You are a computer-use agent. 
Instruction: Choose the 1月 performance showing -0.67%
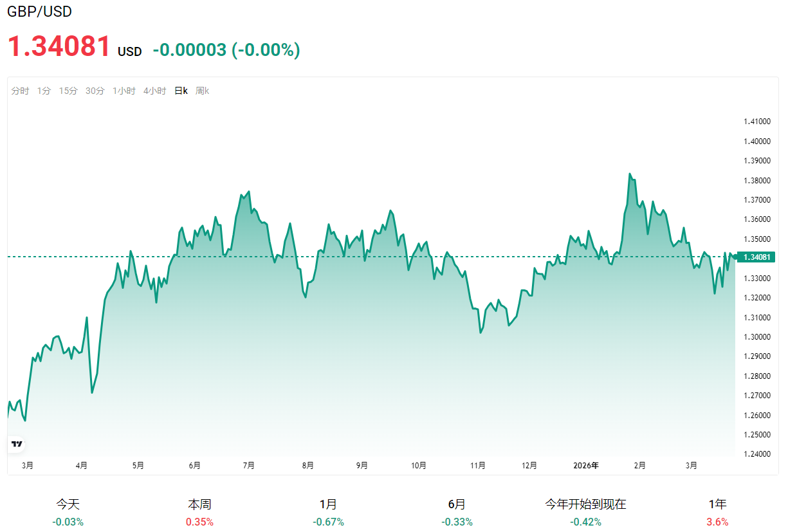coord(328,512)
